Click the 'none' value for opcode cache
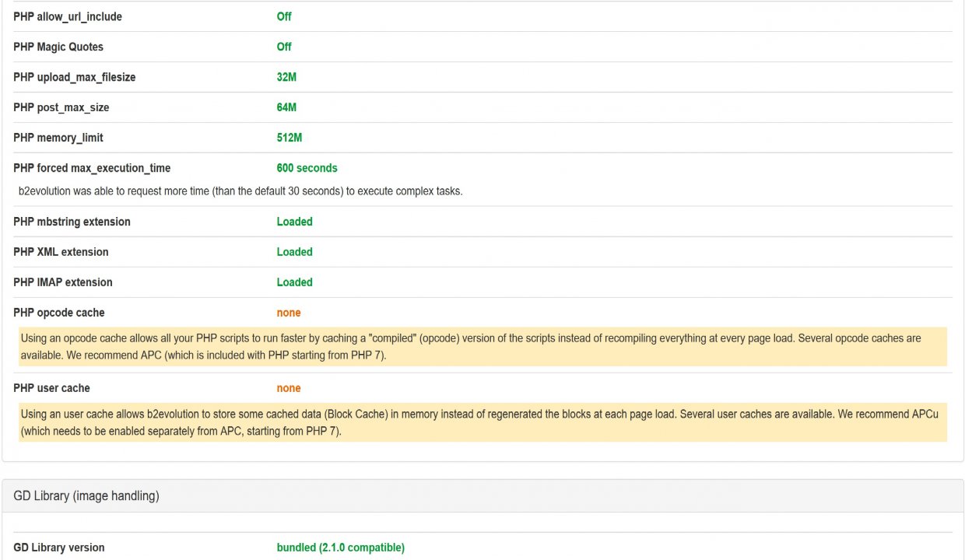 coord(289,313)
